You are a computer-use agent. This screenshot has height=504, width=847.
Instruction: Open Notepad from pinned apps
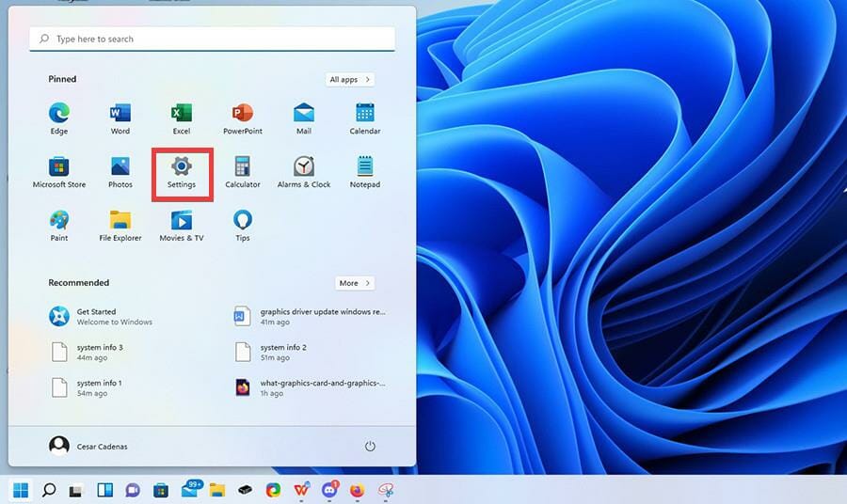point(364,172)
